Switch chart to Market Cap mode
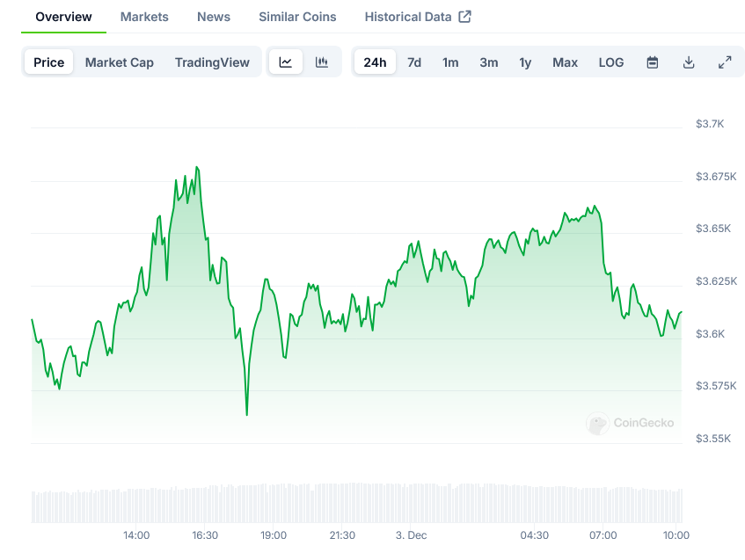The height and width of the screenshot is (560, 745). (120, 62)
